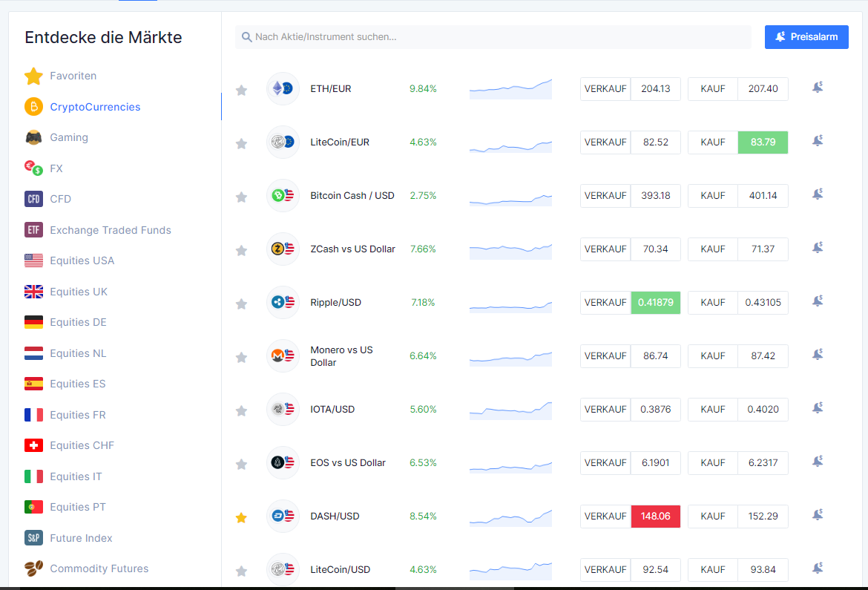Set price alert bell for ETH/EUR
The width and height of the screenshot is (868, 590).
818,87
